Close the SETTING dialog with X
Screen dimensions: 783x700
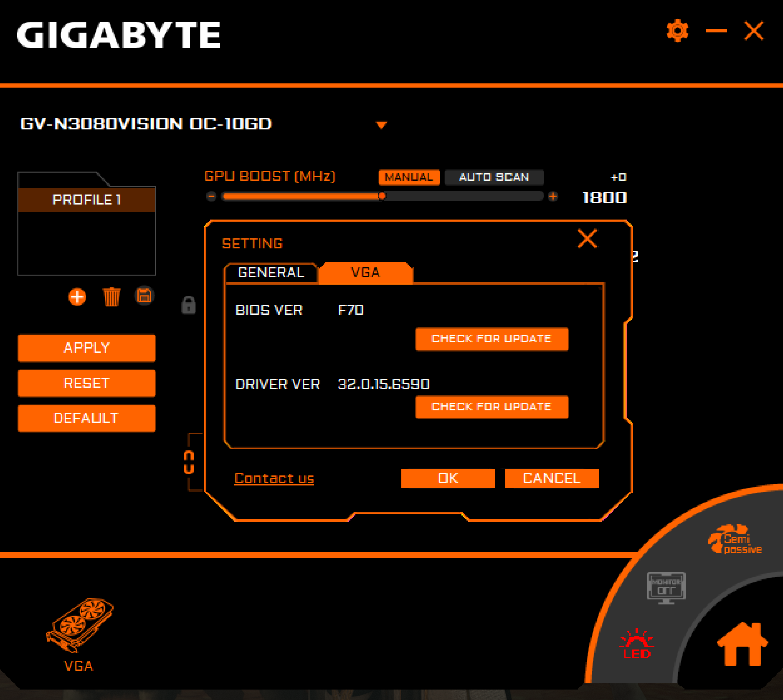click(587, 239)
